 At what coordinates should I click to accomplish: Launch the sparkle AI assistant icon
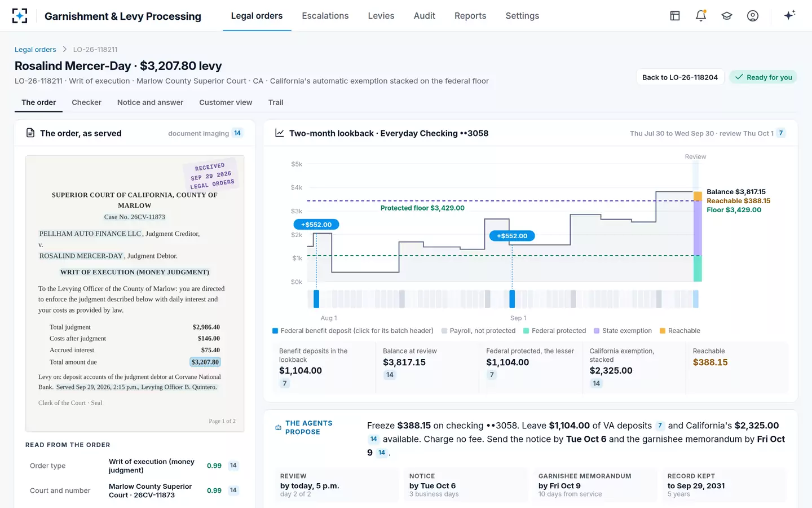point(789,15)
